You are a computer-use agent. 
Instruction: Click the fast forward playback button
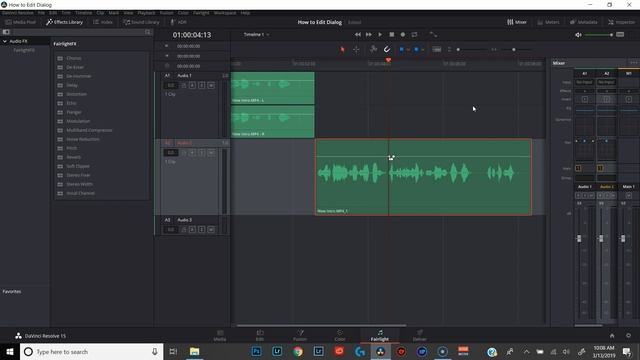pyautogui.click(x=369, y=35)
